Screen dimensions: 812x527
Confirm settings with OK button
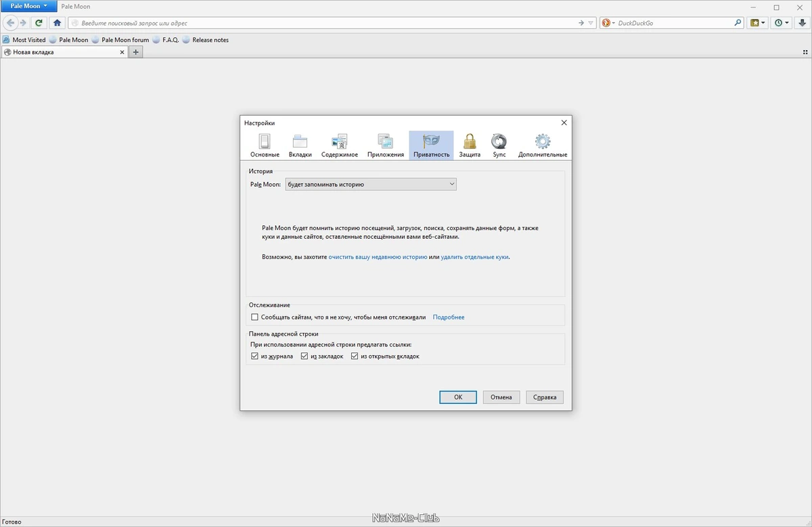click(x=458, y=397)
